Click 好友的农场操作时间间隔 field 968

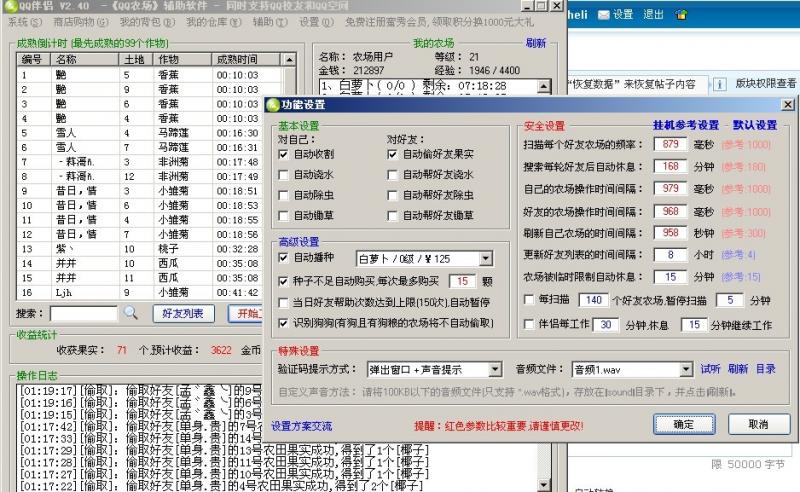pos(670,211)
